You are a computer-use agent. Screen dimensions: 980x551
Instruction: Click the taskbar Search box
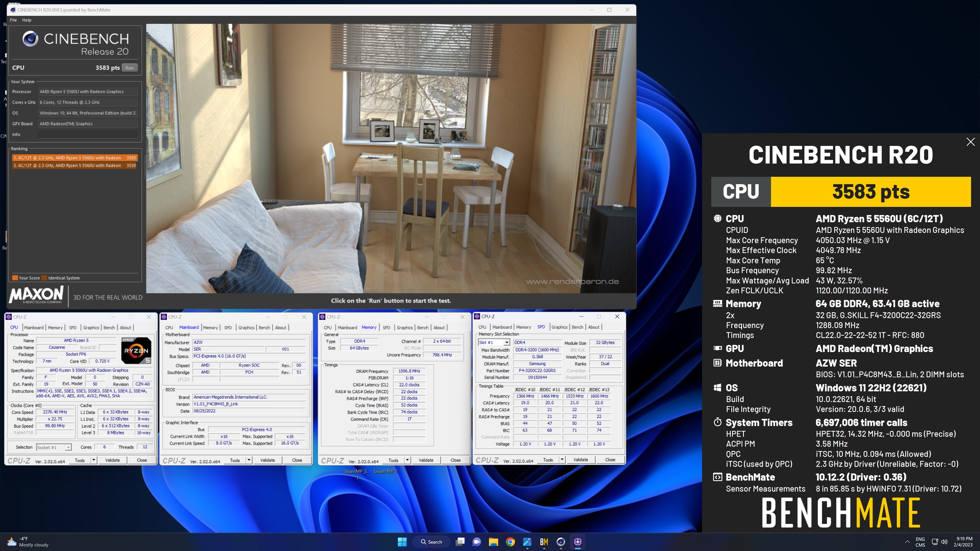(432, 542)
